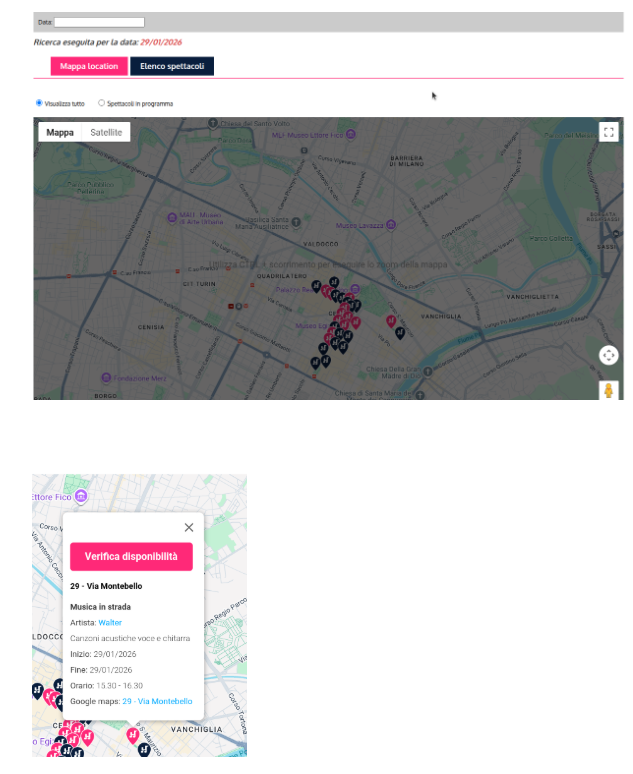The height and width of the screenshot is (774, 633).
Task: Select black marker below the Corso S. Maurizio pink marker
Action: (x=400, y=333)
